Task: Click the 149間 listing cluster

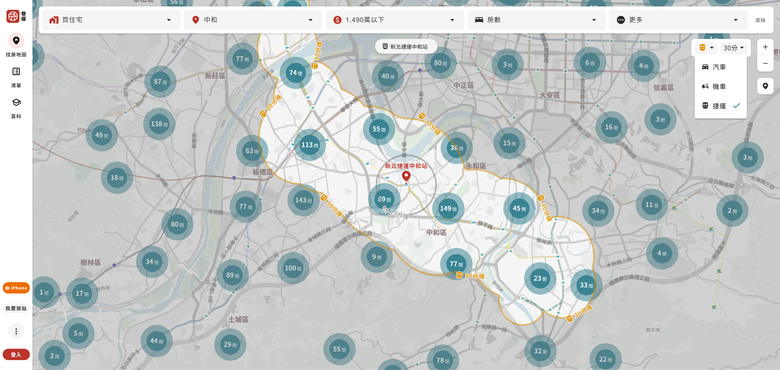Action: coord(448,208)
